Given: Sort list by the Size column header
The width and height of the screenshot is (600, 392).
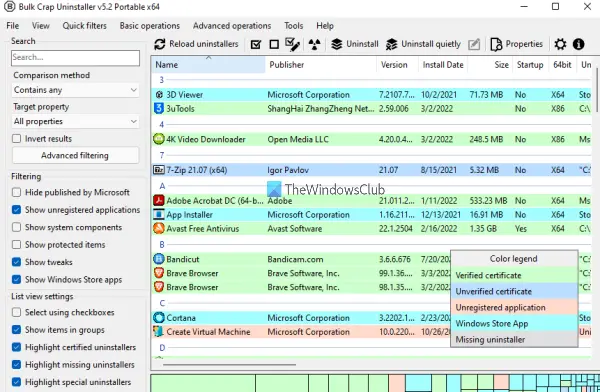Looking at the screenshot, I should tap(490, 65).
